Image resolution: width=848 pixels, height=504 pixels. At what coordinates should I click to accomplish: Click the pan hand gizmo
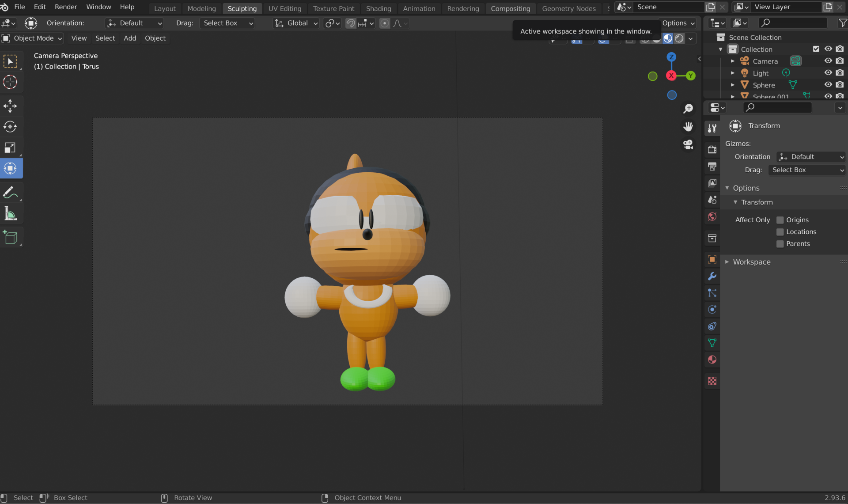pyautogui.click(x=688, y=127)
